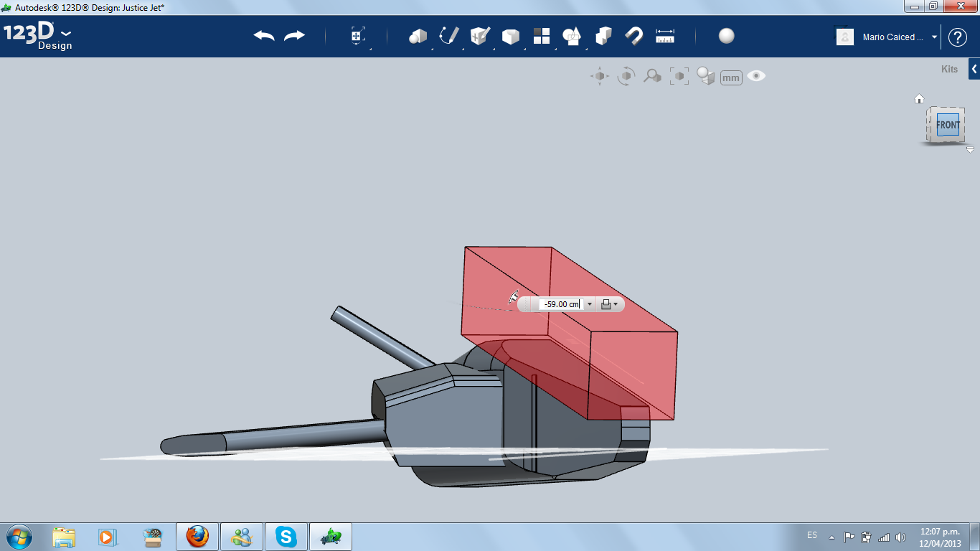Viewport: 980px width, 551px height.
Task: Open the Windows Start menu
Action: 19,536
